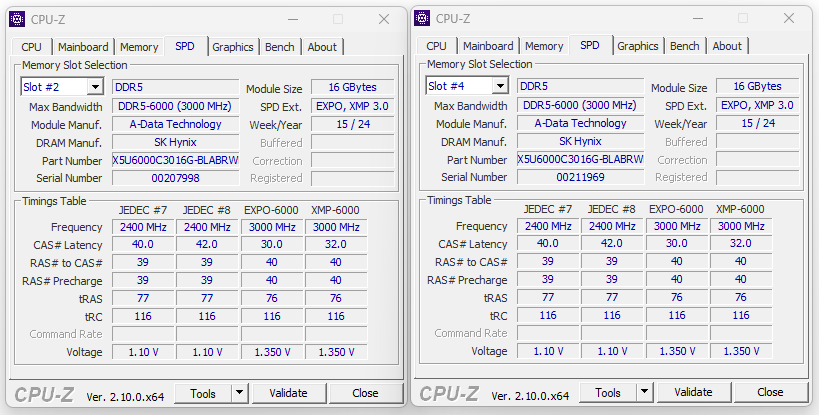The image size is (819, 415).
Task: Select the About tab in the left window
Action: [322, 47]
